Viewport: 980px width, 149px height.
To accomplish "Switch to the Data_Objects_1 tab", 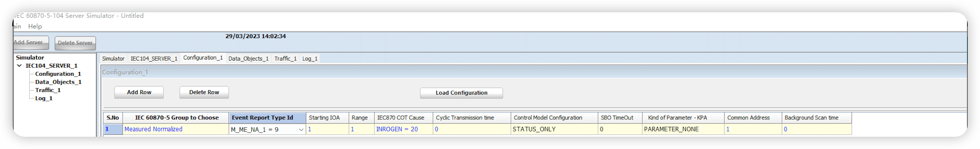I will pyautogui.click(x=248, y=59).
